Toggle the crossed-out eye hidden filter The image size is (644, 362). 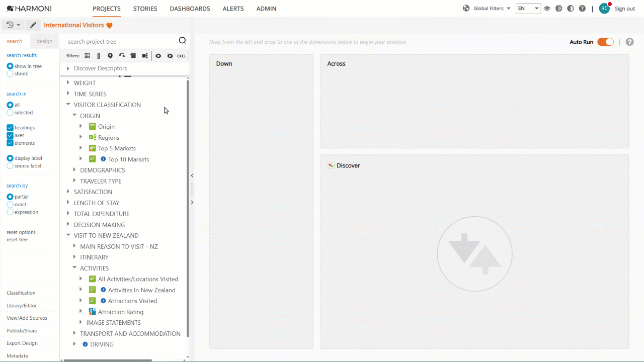[x=170, y=56]
